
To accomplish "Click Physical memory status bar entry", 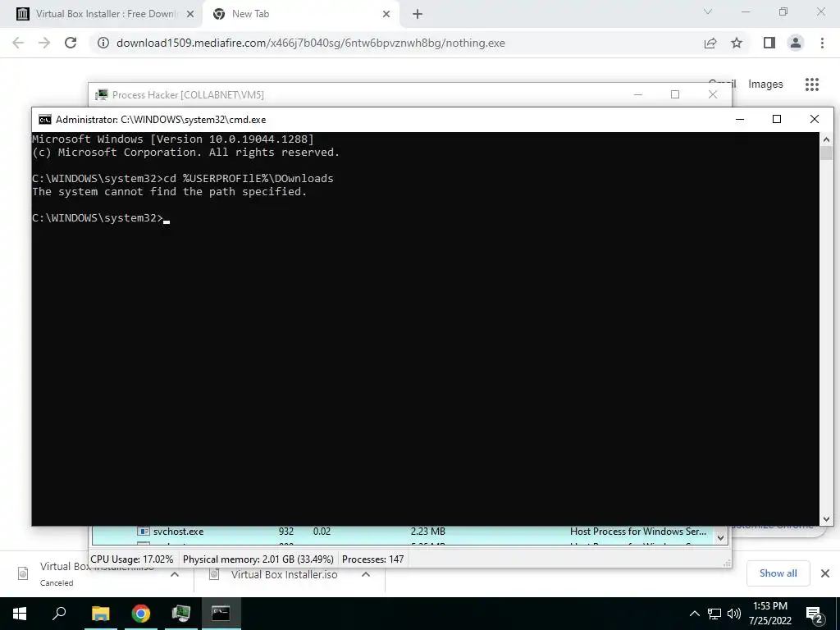I will point(258,559).
